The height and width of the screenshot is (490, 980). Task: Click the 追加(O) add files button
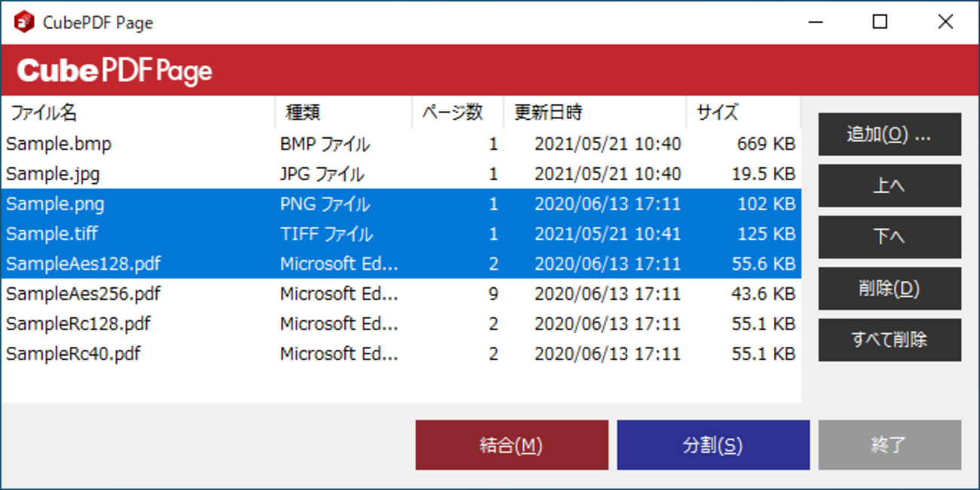(890, 134)
